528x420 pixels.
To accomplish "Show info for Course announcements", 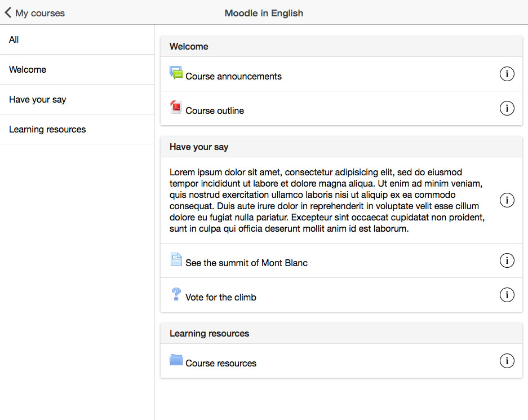I will coord(507,74).
